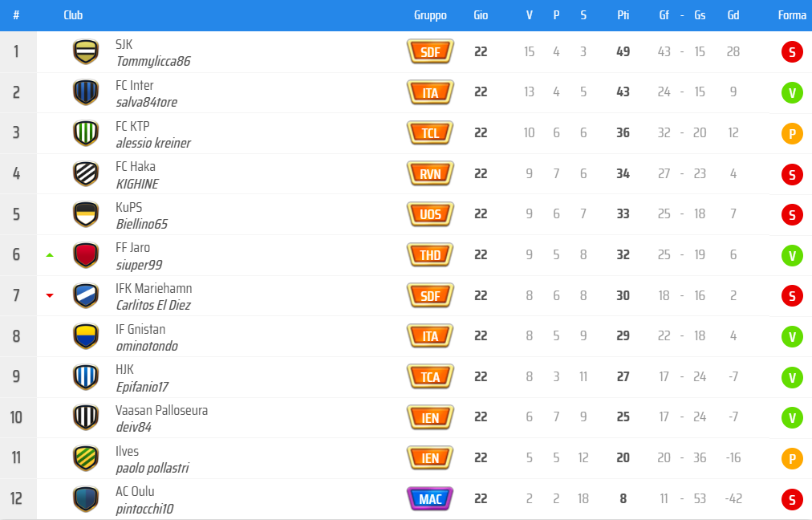Click the UOS group badge for KuPS

pos(430,214)
